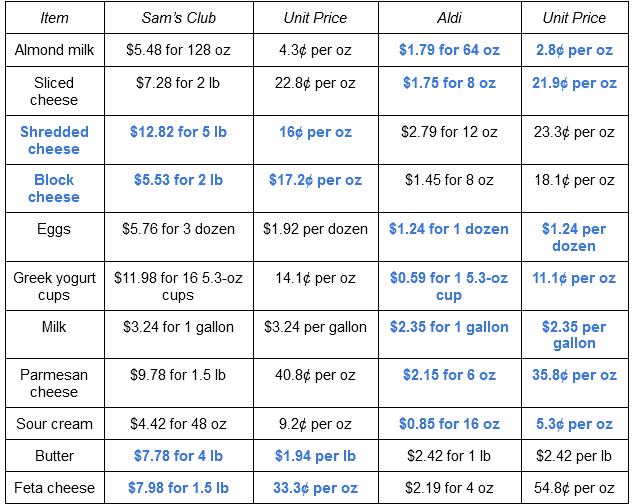The image size is (635, 504).
Task: Select the Eggs row label
Action: point(54,229)
